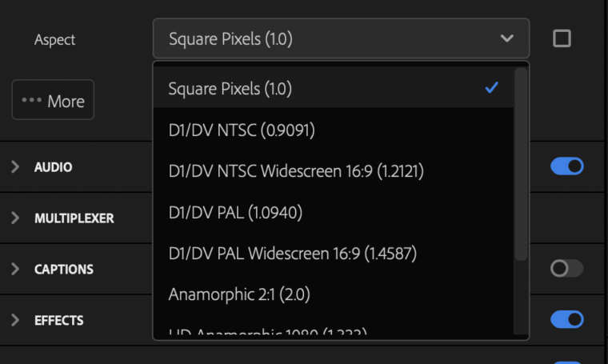Expand the EFFECTS section arrow
Screen dimensions: 608x364
coord(15,320)
